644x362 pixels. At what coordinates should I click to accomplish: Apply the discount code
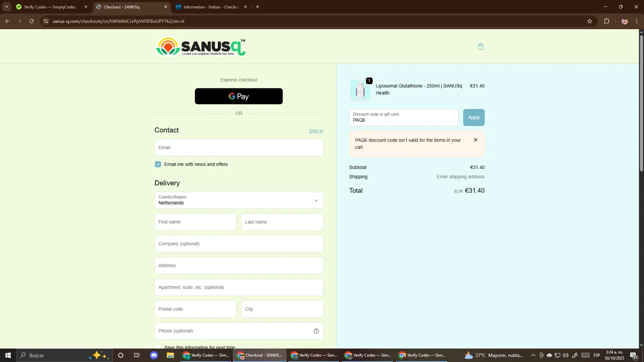pyautogui.click(x=474, y=118)
